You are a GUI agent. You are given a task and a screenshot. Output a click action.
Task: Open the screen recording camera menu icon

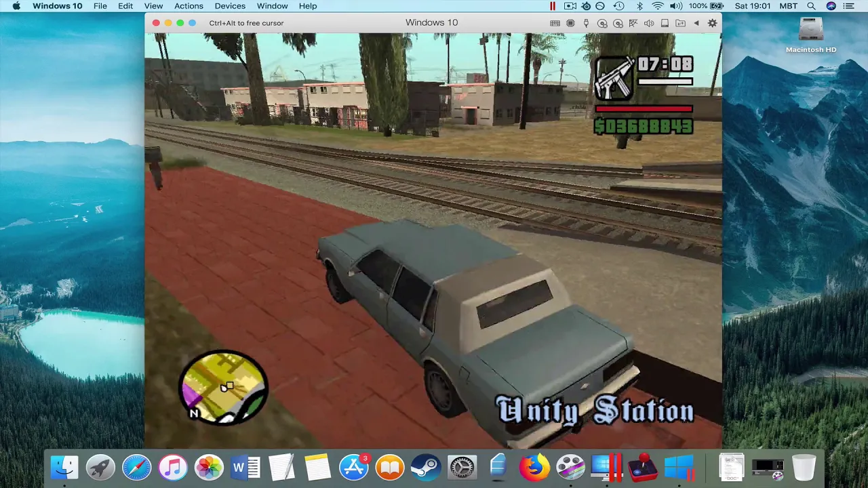point(570,6)
